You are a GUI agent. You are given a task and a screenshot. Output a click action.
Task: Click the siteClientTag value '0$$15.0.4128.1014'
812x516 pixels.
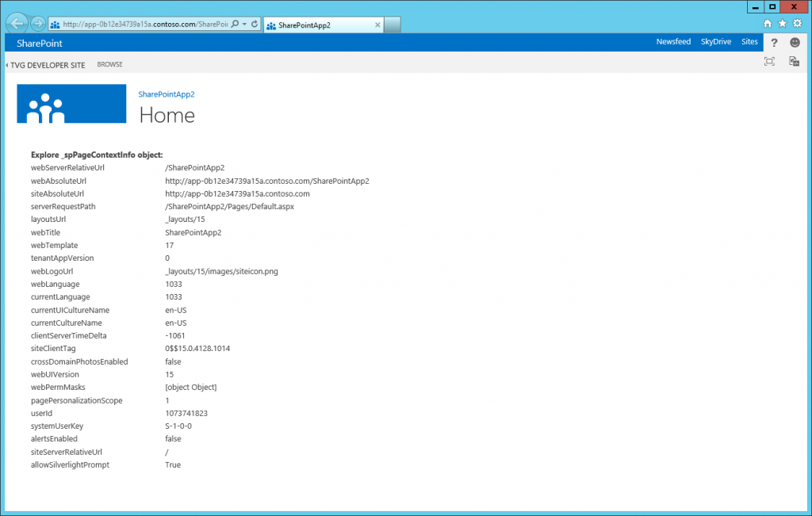197,349
